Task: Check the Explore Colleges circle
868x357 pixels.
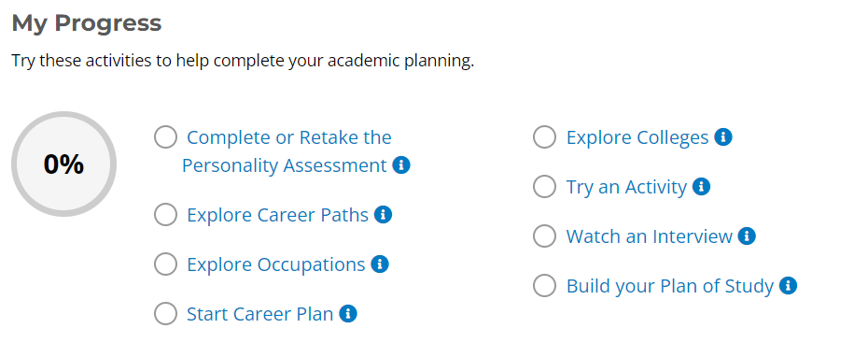Action: [x=545, y=137]
